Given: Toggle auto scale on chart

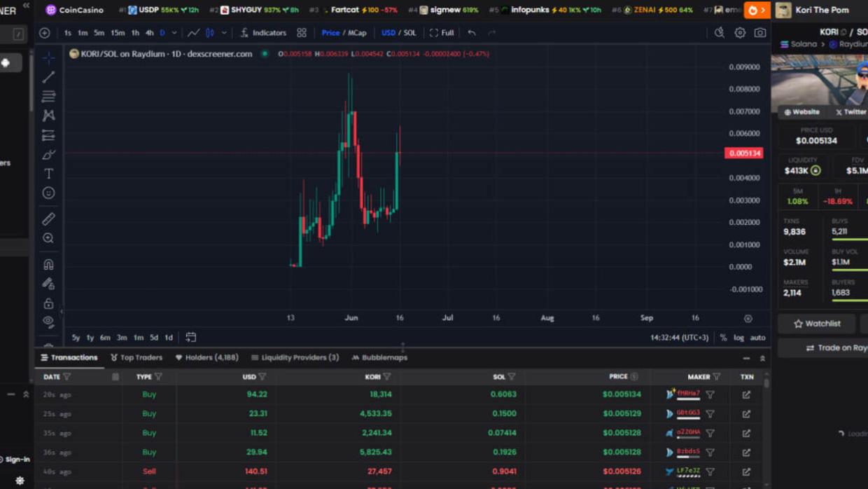Looking at the screenshot, I should point(757,338).
